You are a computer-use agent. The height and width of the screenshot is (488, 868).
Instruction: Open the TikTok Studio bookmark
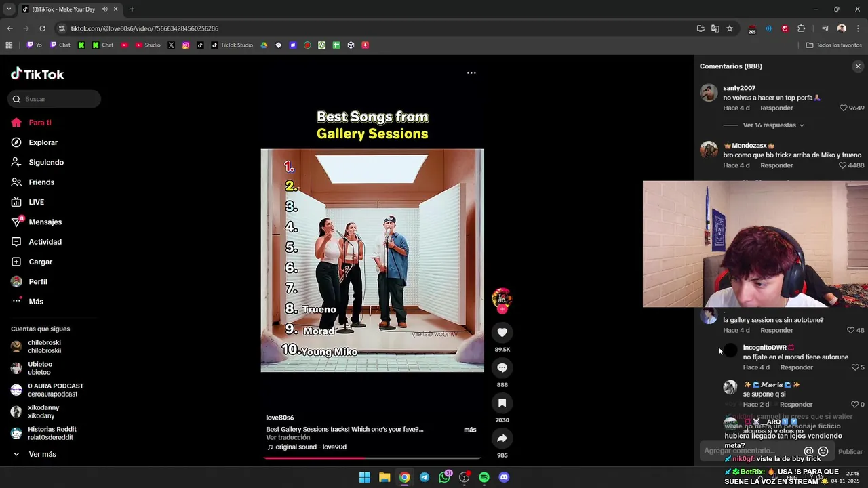pos(232,45)
